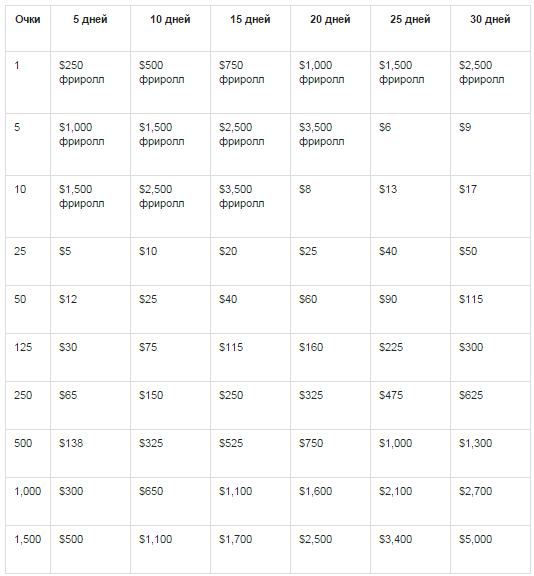Viewport: 534px width, 576px height.
Task: Click the "20 дней" header cell
Action: click(x=331, y=29)
